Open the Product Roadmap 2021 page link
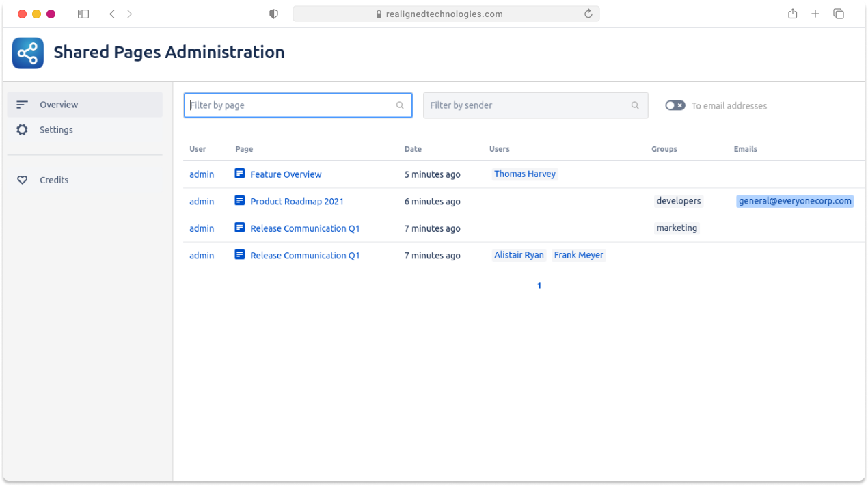 pos(297,201)
